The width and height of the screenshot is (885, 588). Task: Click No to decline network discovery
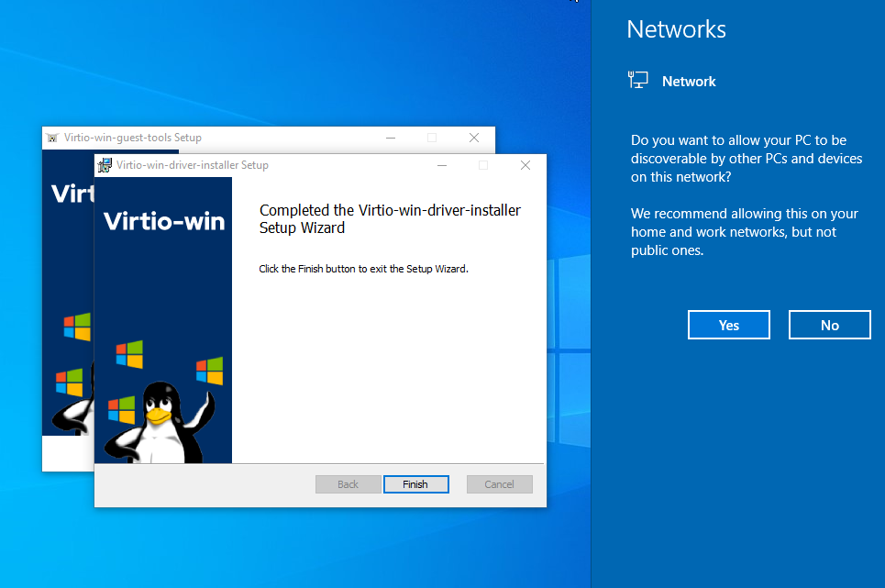(x=830, y=325)
